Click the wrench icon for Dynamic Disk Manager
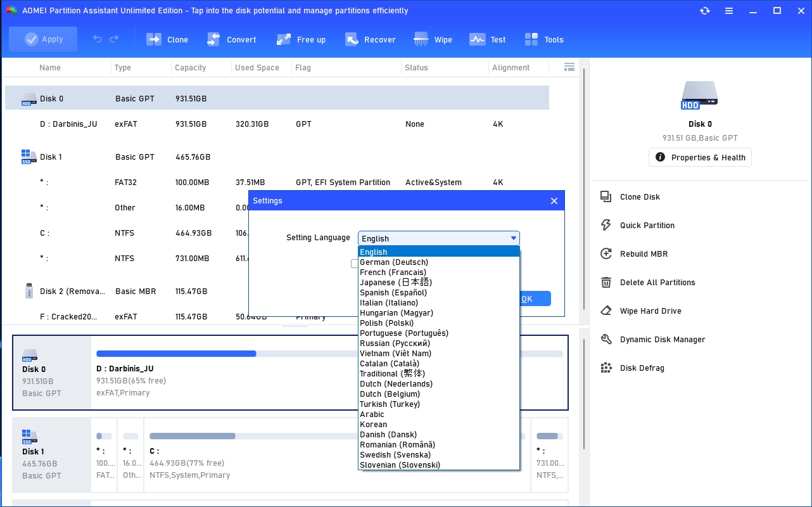The width and height of the screenshot is (812, 507). pos(606,340)
